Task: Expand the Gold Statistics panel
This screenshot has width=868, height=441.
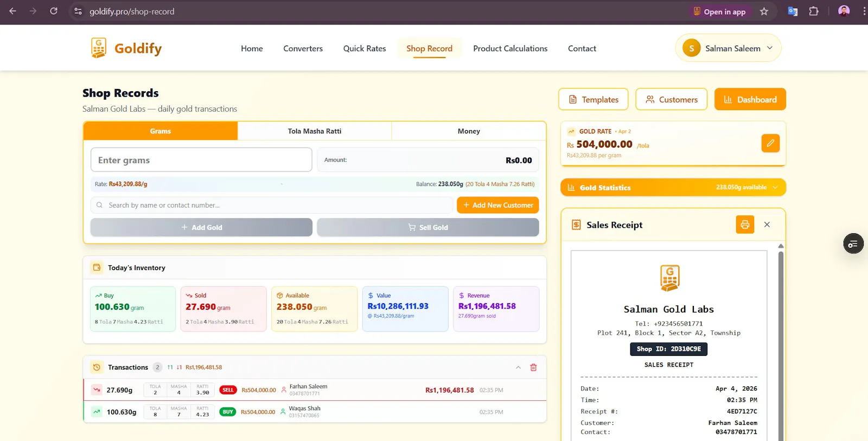Action: point(673,187)
